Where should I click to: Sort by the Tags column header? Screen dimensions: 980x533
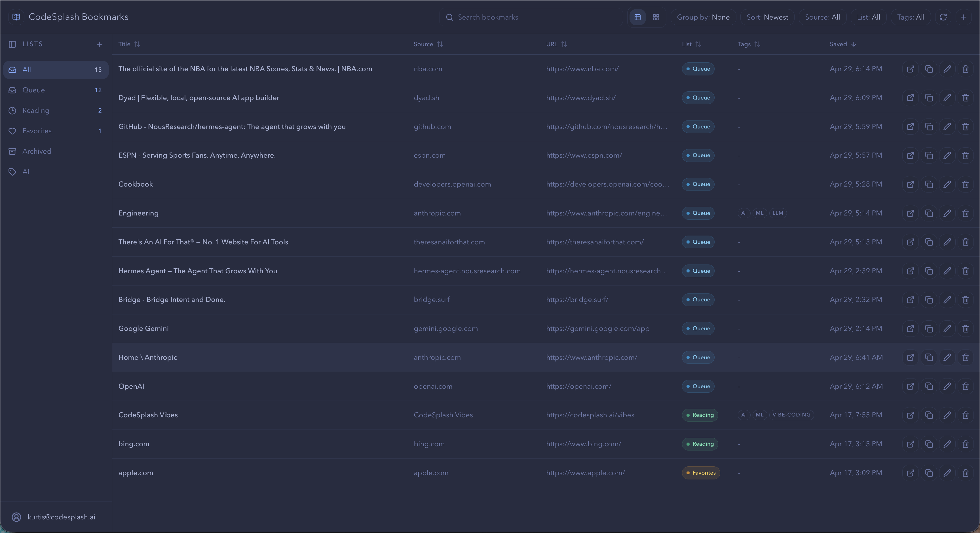(749, 44)
